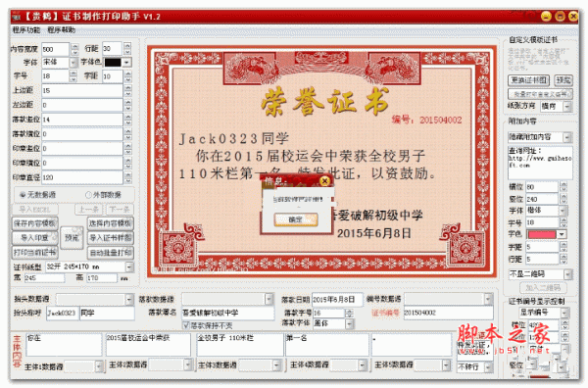588x388 pixels.
Task: Click the 内容宽度 field showing 500
Action: click(x=55, y=49)
